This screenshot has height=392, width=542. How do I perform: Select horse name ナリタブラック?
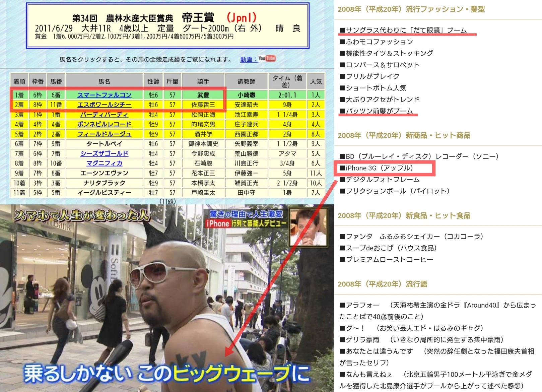pos(104,183)
